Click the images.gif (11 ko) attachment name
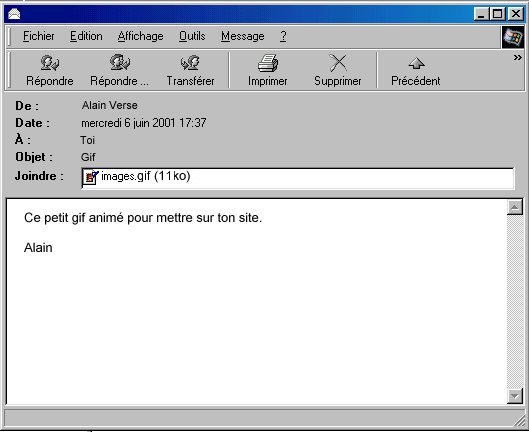The image size is (529, 432). [146, 176]
